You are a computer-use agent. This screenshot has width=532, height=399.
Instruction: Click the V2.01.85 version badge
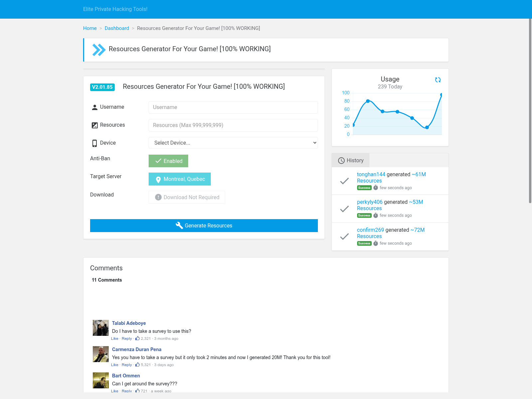pyautogui.click(x=102, y=87)
